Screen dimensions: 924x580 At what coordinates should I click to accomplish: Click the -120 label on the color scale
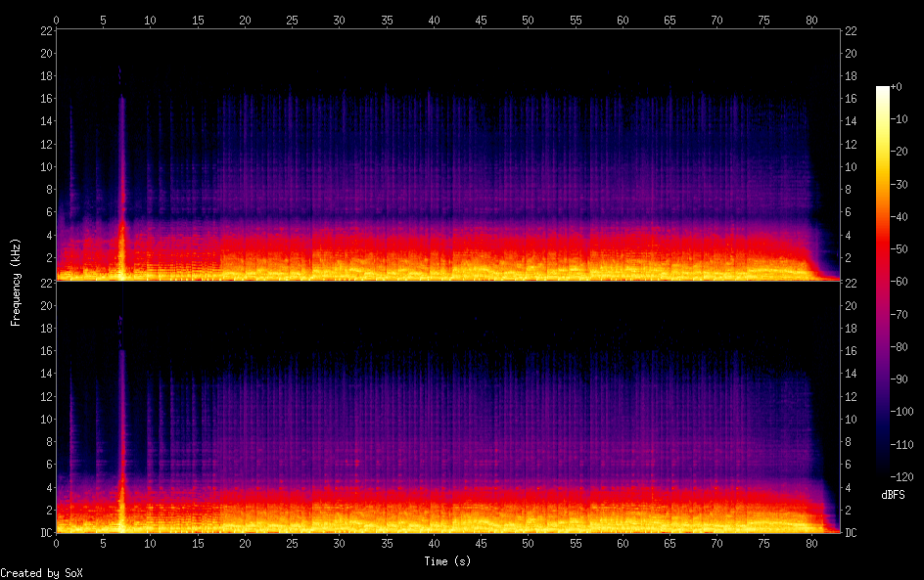903,476
